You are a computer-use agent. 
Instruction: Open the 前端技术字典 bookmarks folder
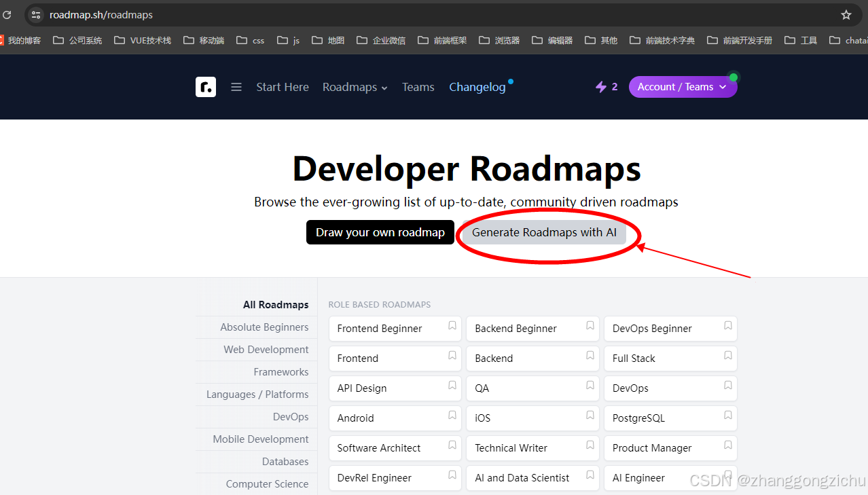[x=662, y=40]
